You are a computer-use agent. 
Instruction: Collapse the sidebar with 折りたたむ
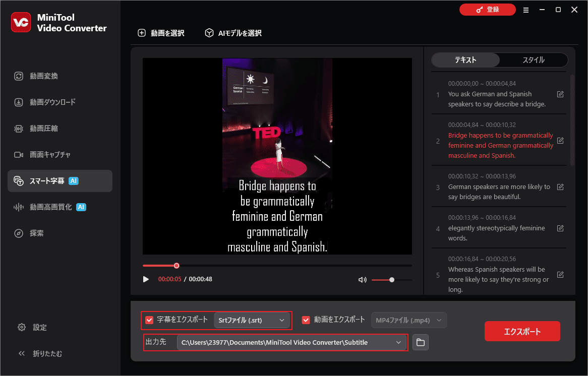pos(40,353)
